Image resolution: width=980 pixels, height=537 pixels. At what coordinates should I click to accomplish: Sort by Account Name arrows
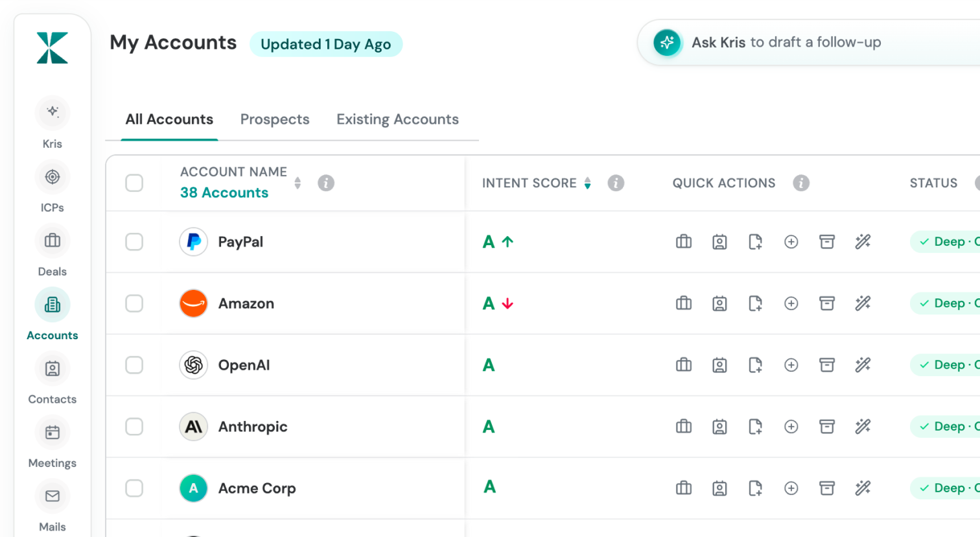297,183
